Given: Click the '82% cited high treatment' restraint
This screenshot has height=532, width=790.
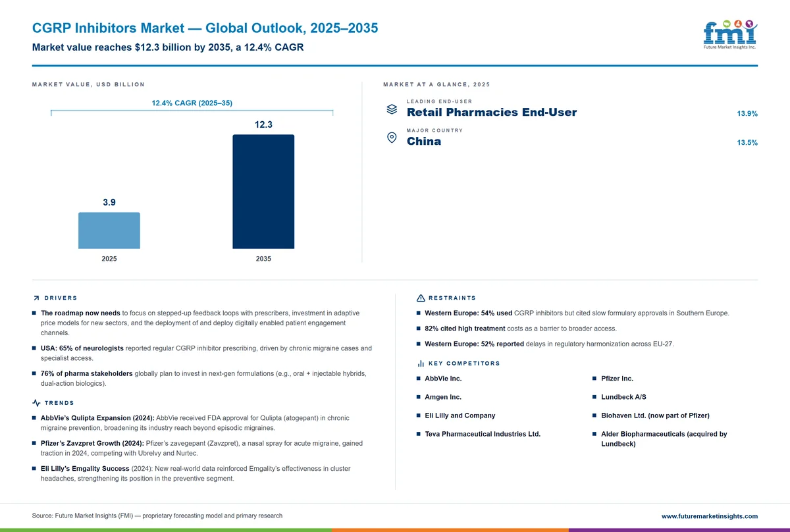Looking at the screenshot, I should [x=516, y=328].
